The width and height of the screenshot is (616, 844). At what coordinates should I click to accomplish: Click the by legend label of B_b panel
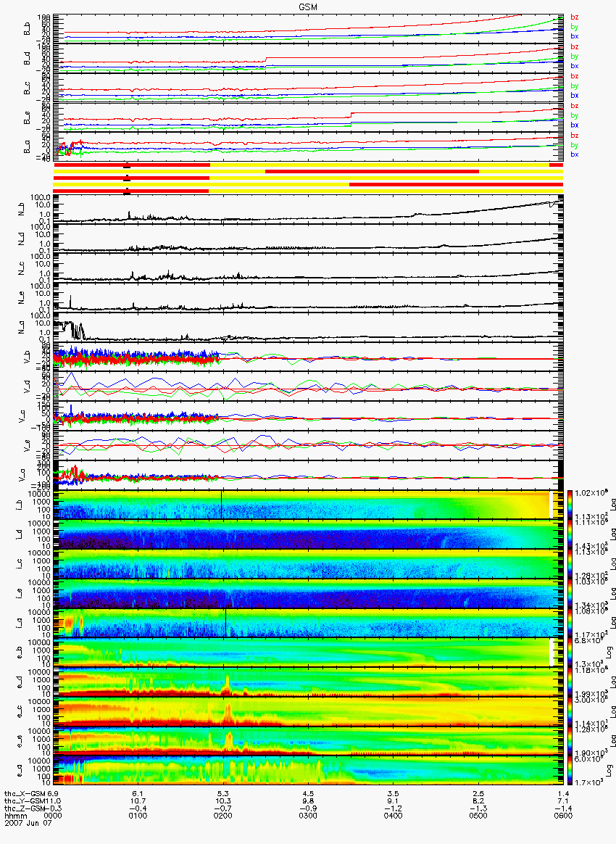click(574, 27)
